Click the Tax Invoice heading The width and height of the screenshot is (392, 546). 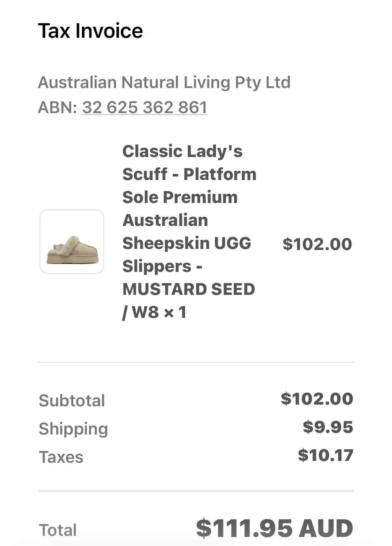[90, 31]
